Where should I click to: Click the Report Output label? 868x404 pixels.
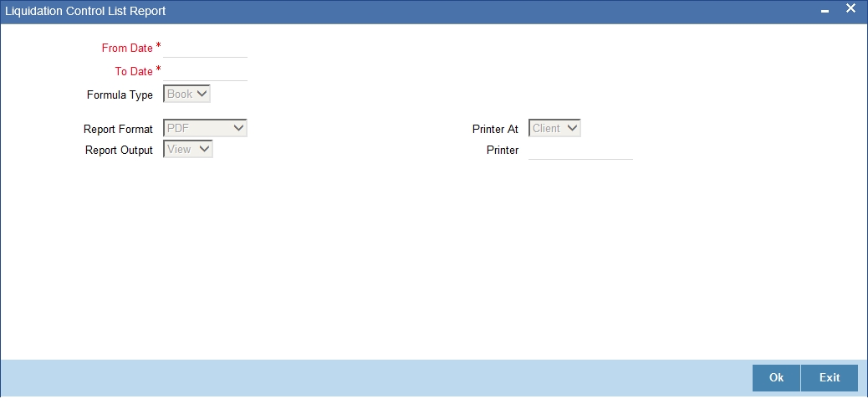click(x=119, y=151)
